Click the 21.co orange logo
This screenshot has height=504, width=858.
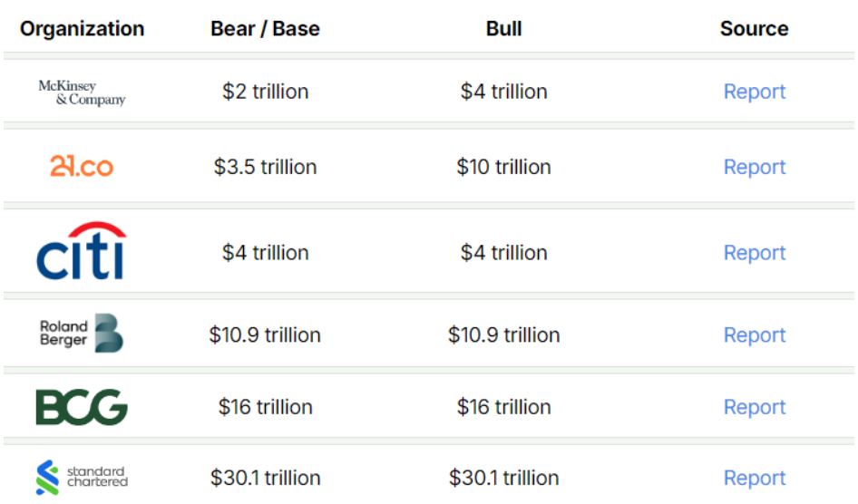[x=82, y=166]
